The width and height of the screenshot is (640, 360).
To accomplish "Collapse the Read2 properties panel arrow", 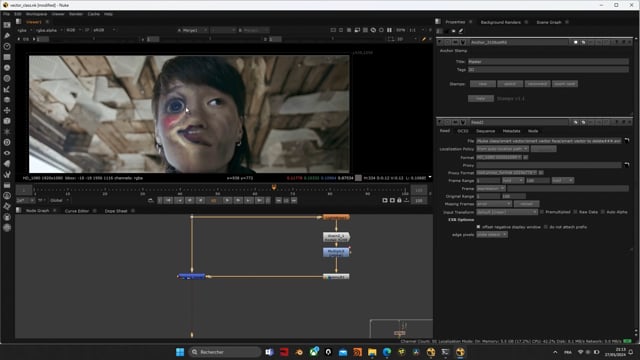I will (x=440, y=122).
